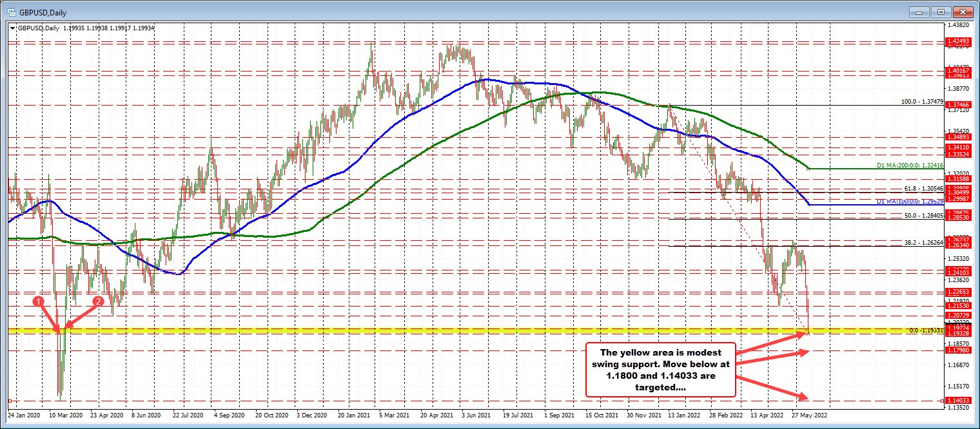Image resolution: width=980 pixels, height=429 pixels.
Task: Select the 1.20729 red price label
Action: point(957,315)
